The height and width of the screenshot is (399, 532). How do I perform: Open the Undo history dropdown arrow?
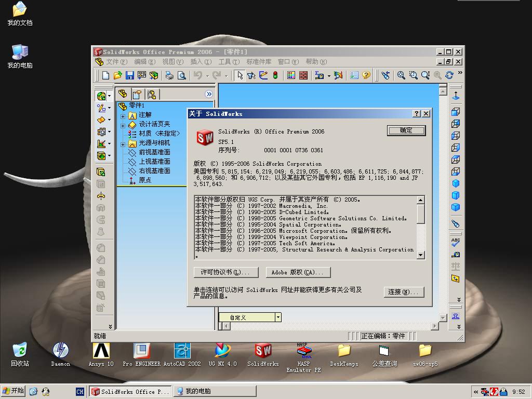(207, 76)
